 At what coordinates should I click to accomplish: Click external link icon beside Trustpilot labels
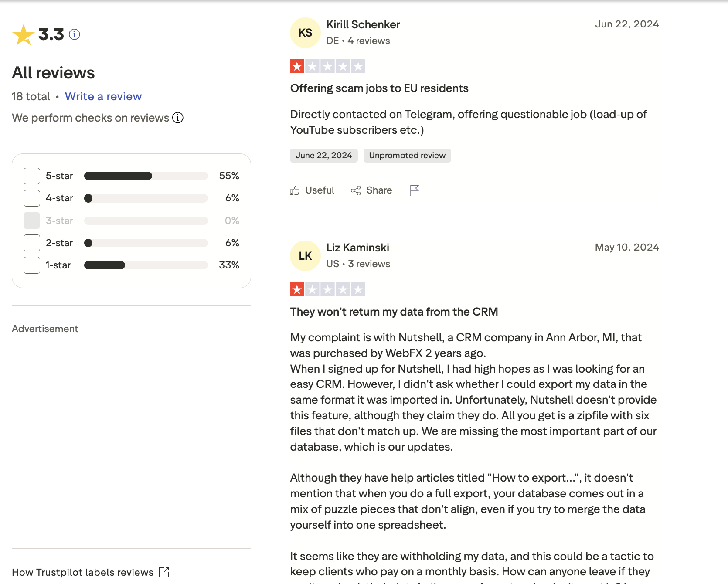coord(164,572)
